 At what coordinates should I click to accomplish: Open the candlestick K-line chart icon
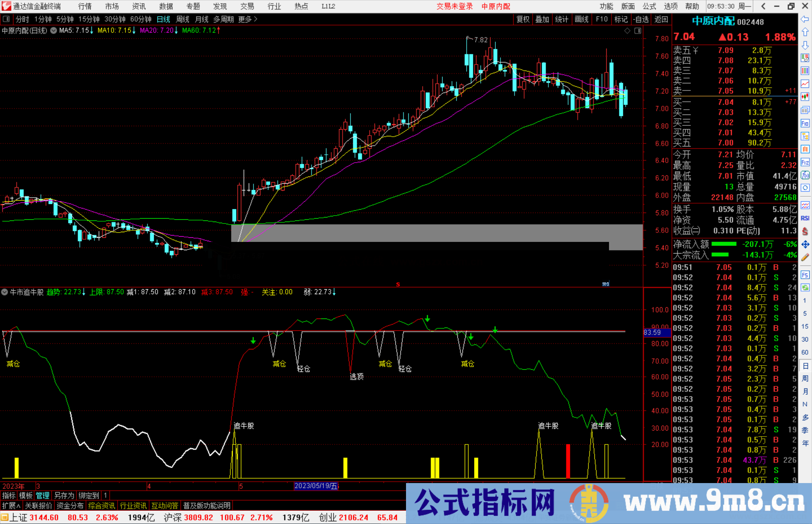tap(805, 97)
